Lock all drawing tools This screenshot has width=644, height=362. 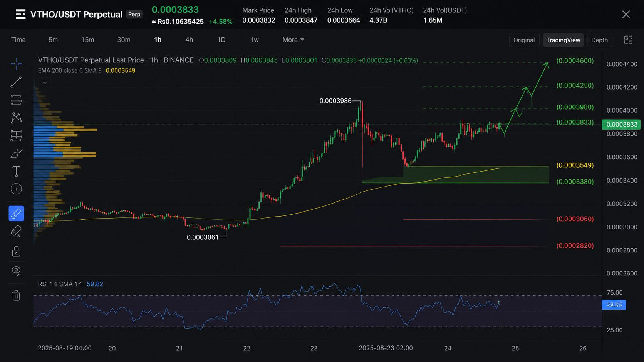click(16, 251)
